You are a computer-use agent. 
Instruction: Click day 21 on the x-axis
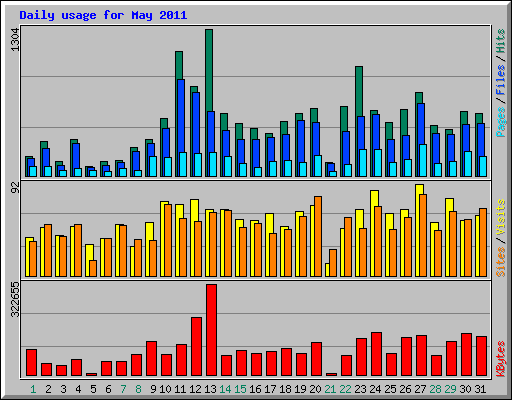click(x=330, y=389)
